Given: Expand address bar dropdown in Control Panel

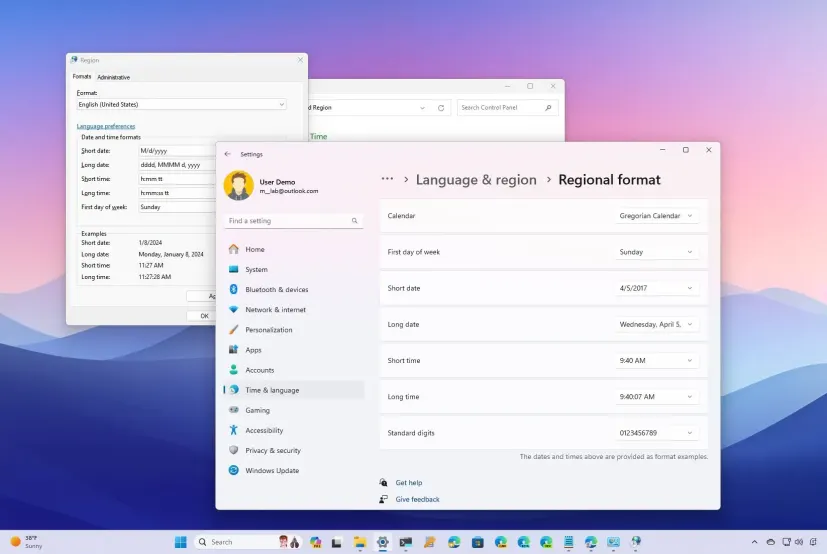Looking at the screenshot, I should click(422, 108).
